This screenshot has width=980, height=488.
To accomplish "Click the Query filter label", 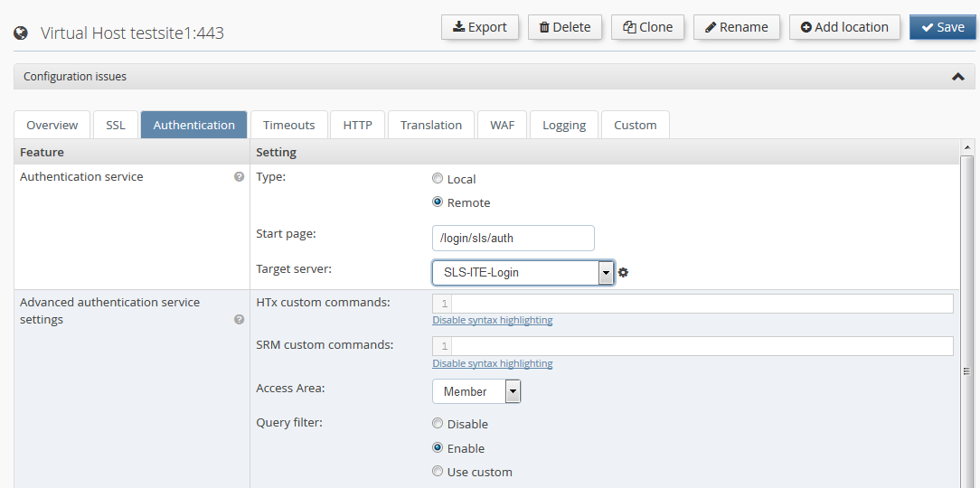I will click(289, 422).
